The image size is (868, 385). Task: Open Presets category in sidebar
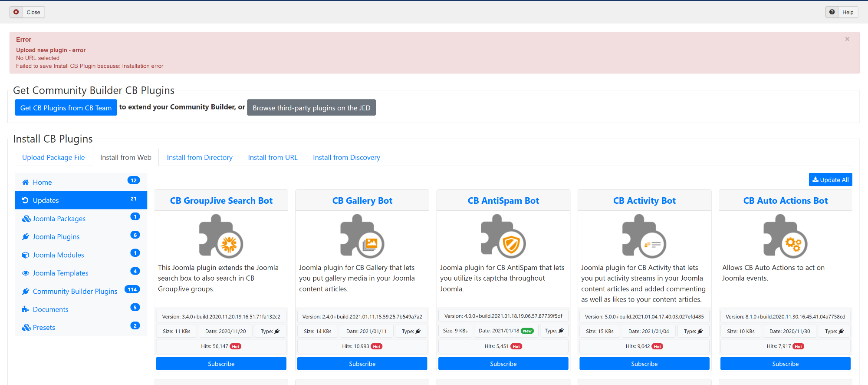coord(81,328)
